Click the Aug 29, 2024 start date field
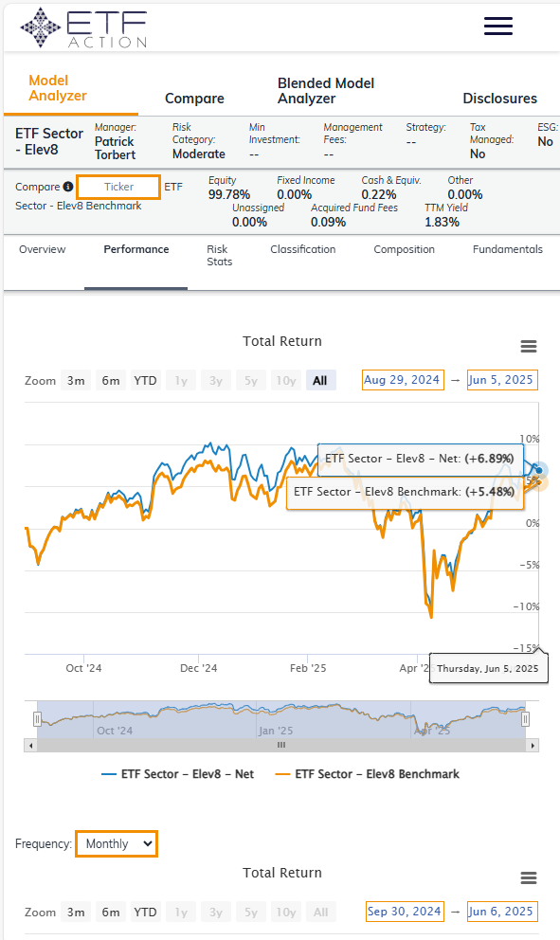This screenshot has width=560, height=940. (x=403, y=380)
